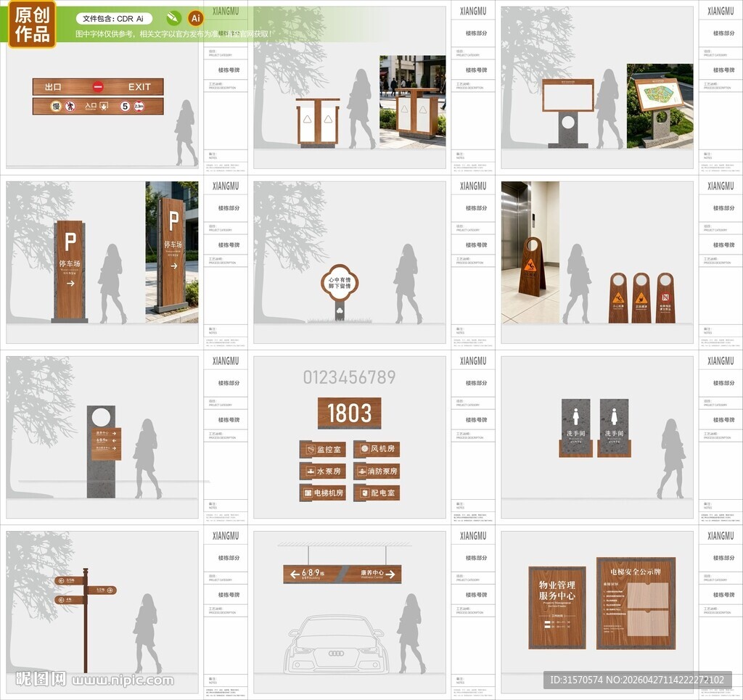Click the women's 洗手间 restroom sign
This screenshot has height=700, width=743.
pyautogui.click(x=614, y=428)
